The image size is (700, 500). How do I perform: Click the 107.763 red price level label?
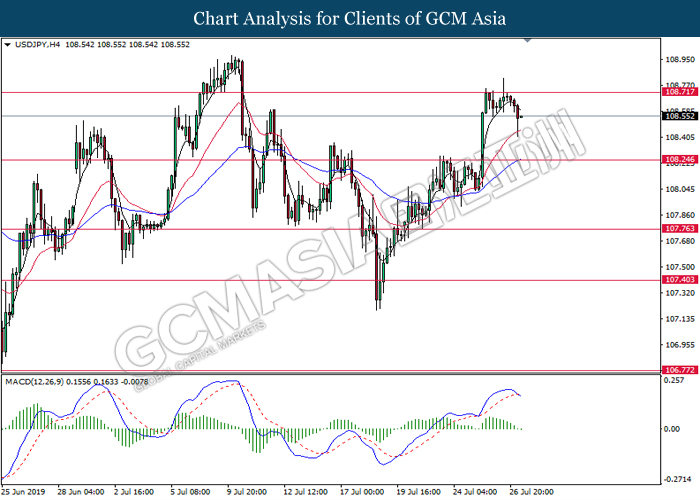pyautogui.click(x=680, y=229)
